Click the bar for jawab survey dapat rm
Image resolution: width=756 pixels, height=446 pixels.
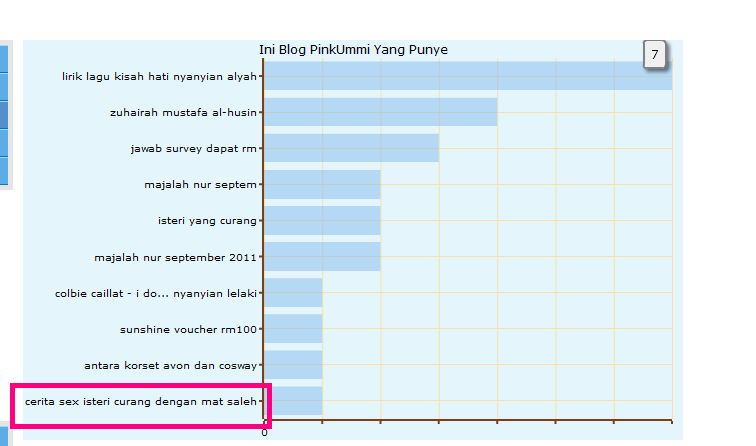(x=351, y=148)
